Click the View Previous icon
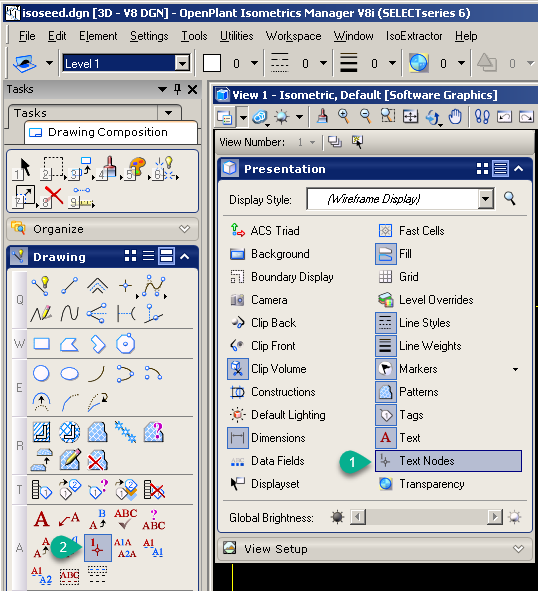This screenshot has width=538, height=591. pos(504,116)
